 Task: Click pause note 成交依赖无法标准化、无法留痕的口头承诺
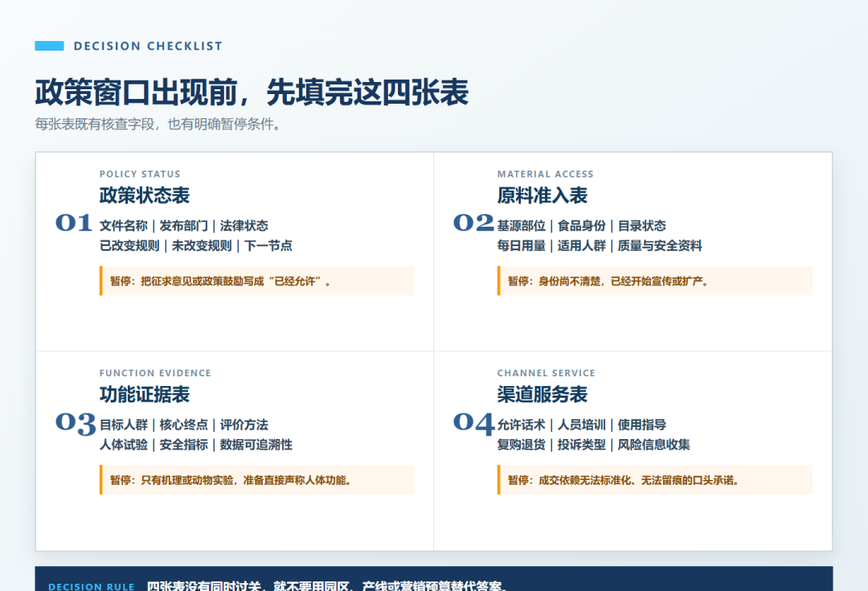pos(655,480)
